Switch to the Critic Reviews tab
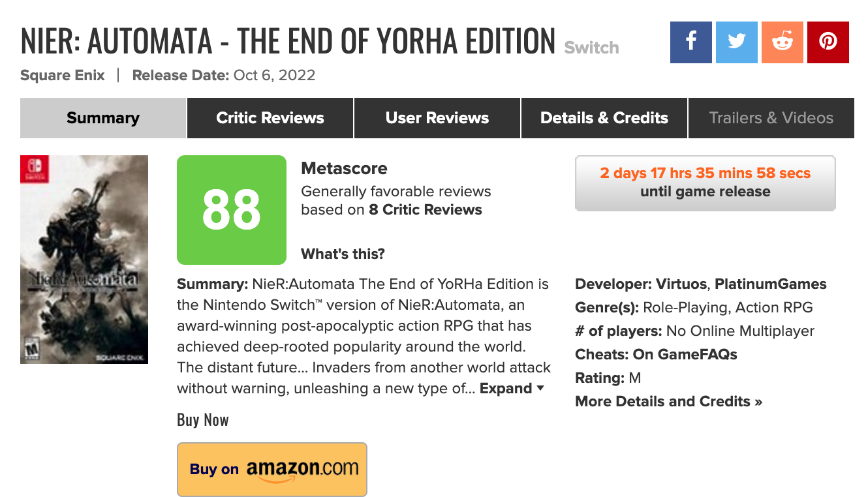The width and height of the screenshot is (868, 497). point(270,118)
